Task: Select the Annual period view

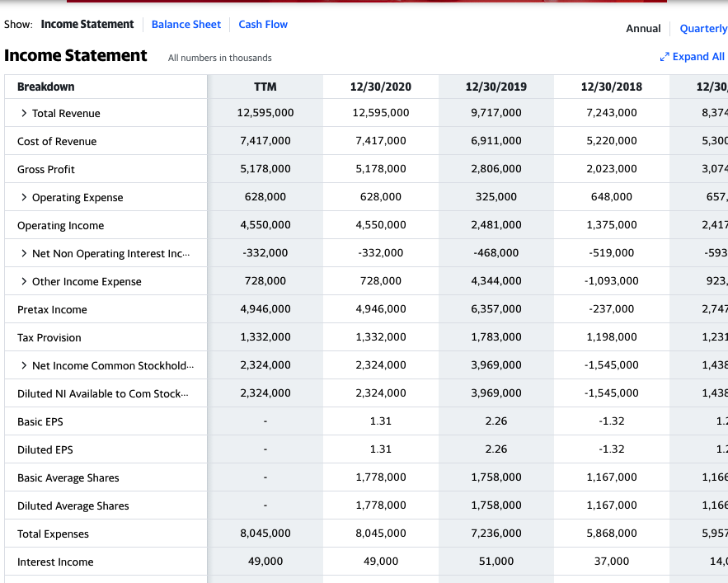Action: [x=643, y=28]
